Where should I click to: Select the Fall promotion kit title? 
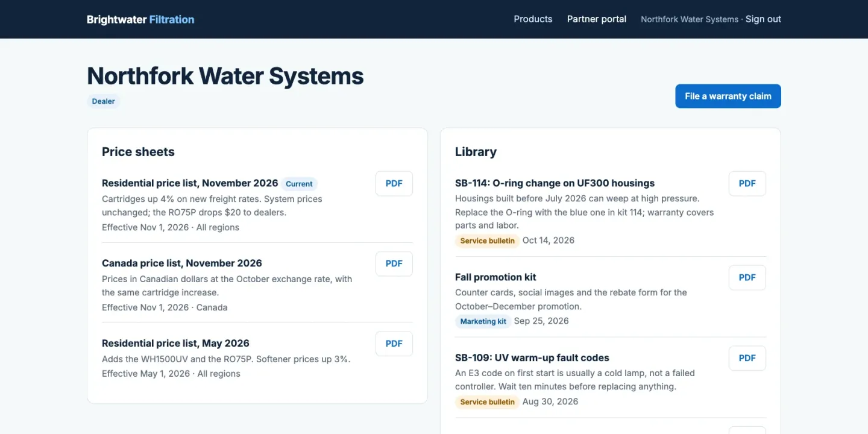(495, 277)
